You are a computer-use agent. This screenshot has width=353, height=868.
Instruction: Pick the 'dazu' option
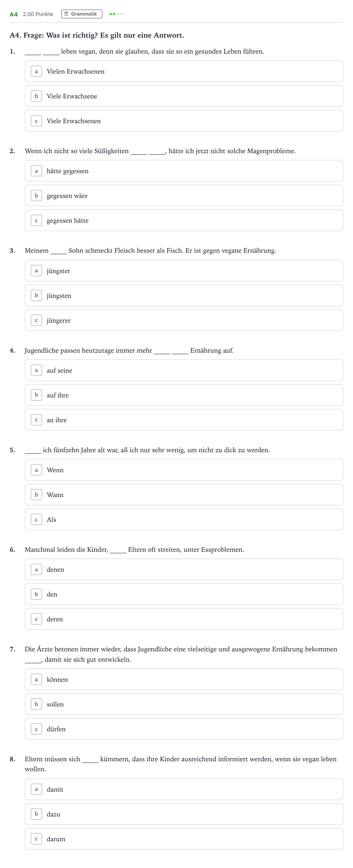(184, 814)
